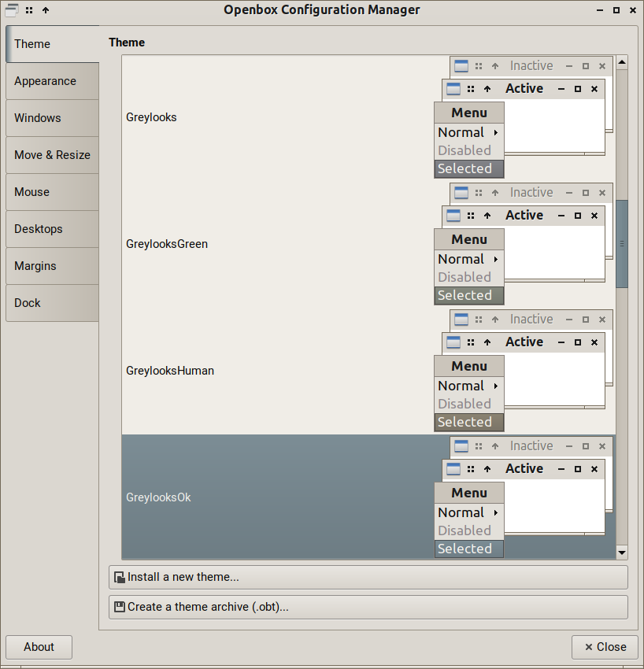Open the Windows settings tab
The image size is (644, 669).
(53, 118)
